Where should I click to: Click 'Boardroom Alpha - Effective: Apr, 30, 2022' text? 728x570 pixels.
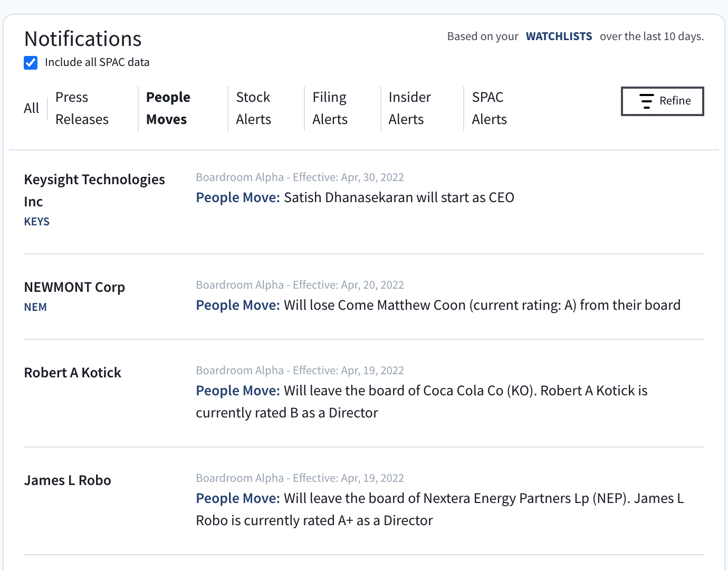click(x=300, y=177)
